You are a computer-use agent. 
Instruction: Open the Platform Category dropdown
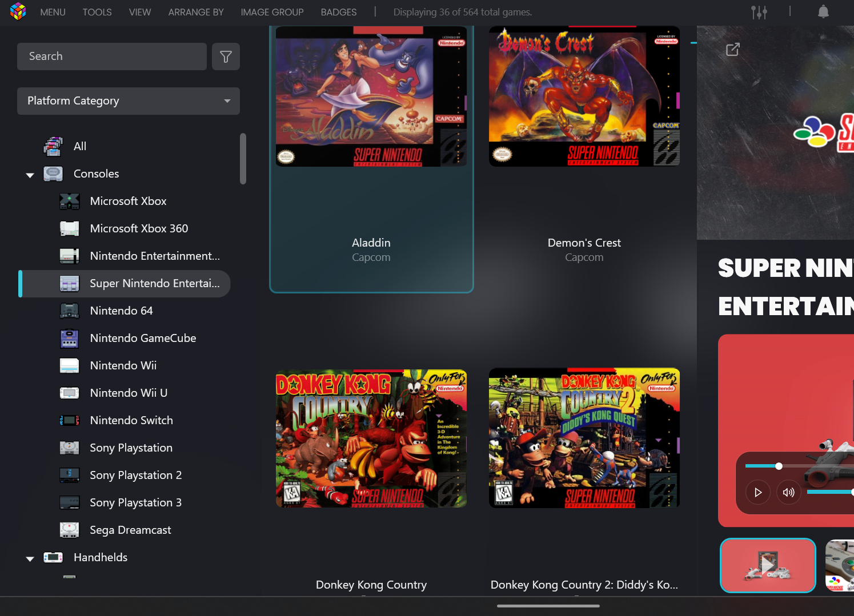(129, 101)
